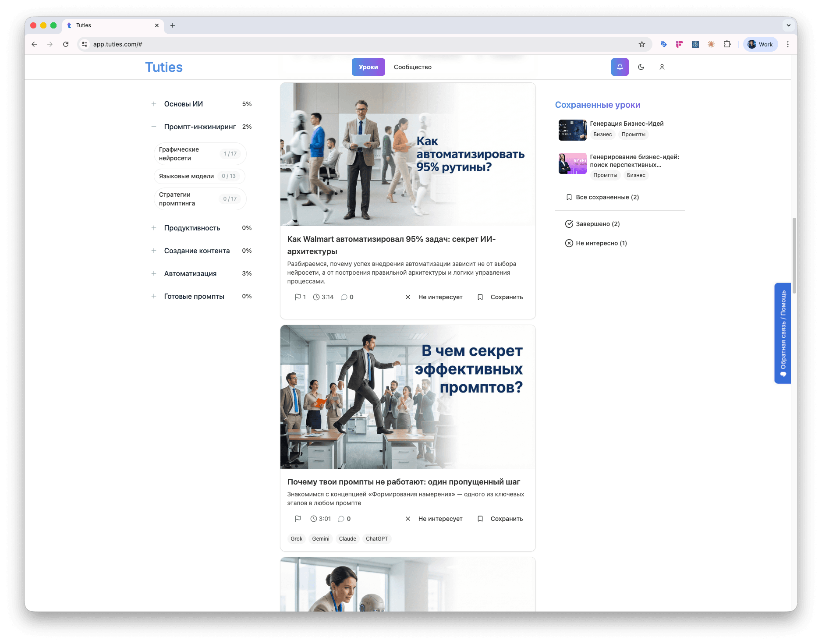This screenshot has width=822, height=644.
Task: Open the user profile icon
Action: pyautogui.click(x=662, y=67)
